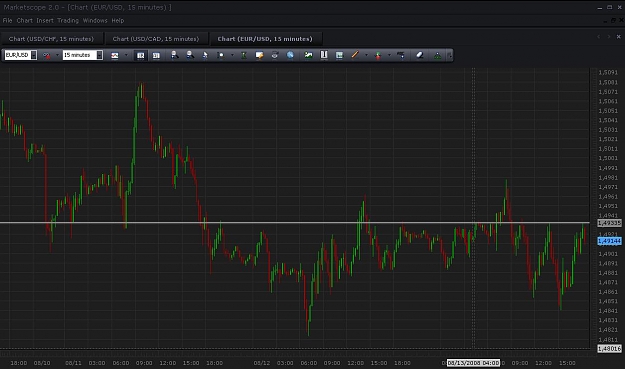Viewport: 625px width, 369px height.
Task: Open the File menu
Action: (8, 20)
